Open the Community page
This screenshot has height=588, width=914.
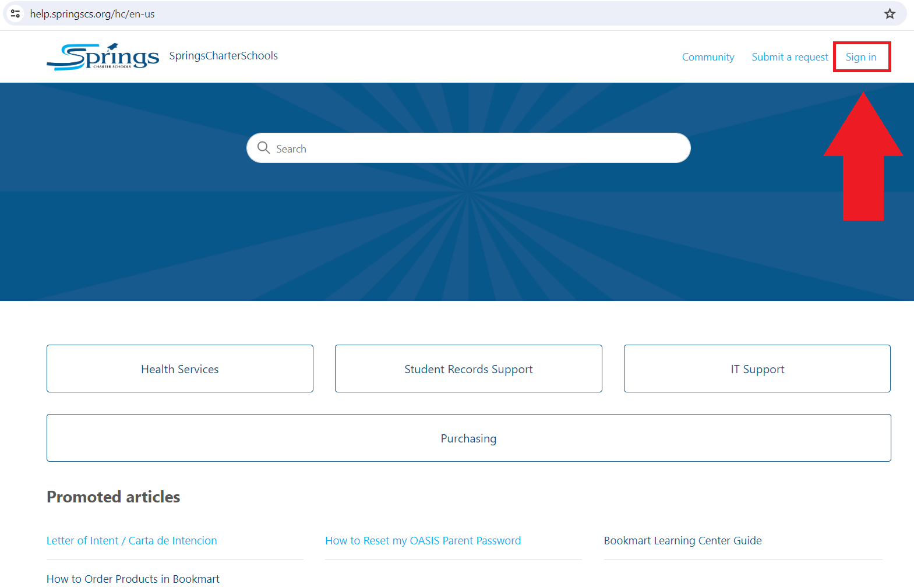point(708,57)
